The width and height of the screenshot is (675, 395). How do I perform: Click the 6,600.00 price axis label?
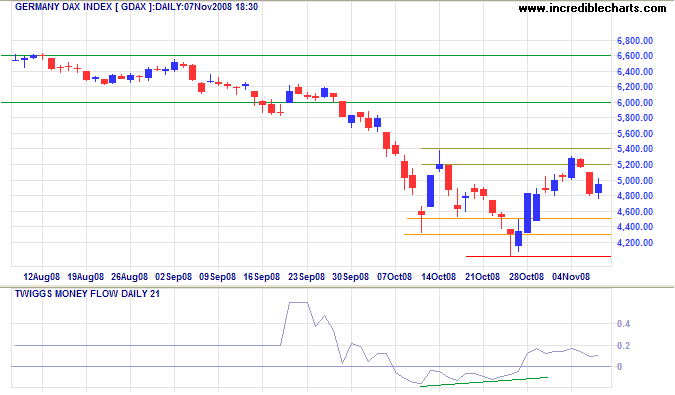point(635,56)
